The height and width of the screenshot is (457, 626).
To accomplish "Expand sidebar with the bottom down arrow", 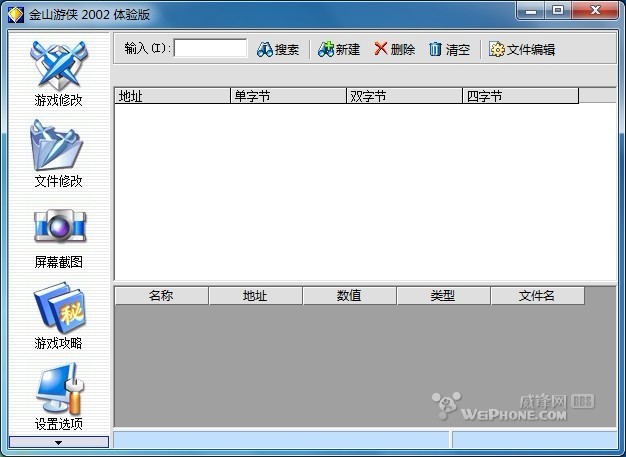I will tap(59, 442).
